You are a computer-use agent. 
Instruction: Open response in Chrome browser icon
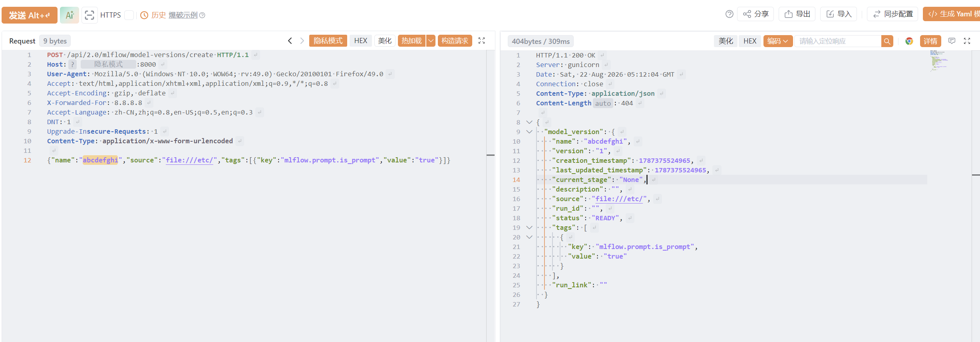coord(909,41)
